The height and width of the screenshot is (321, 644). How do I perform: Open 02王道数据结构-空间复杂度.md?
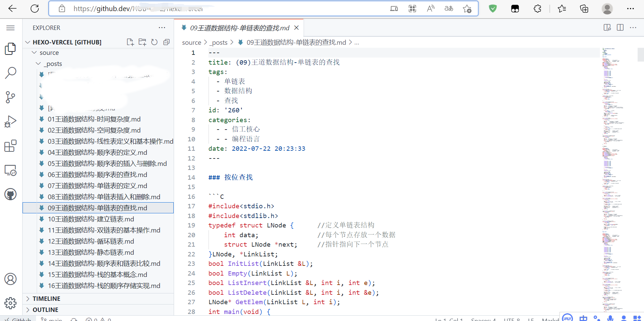coord(94,130)
